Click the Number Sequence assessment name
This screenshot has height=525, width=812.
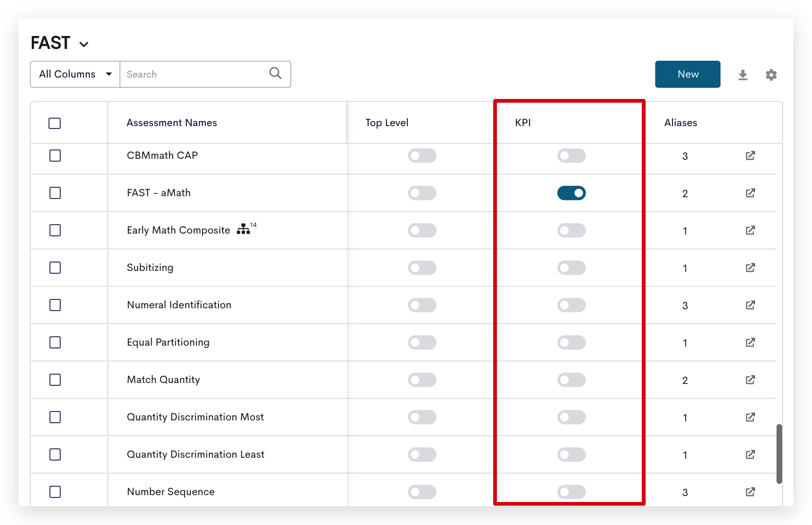(171, 492)
